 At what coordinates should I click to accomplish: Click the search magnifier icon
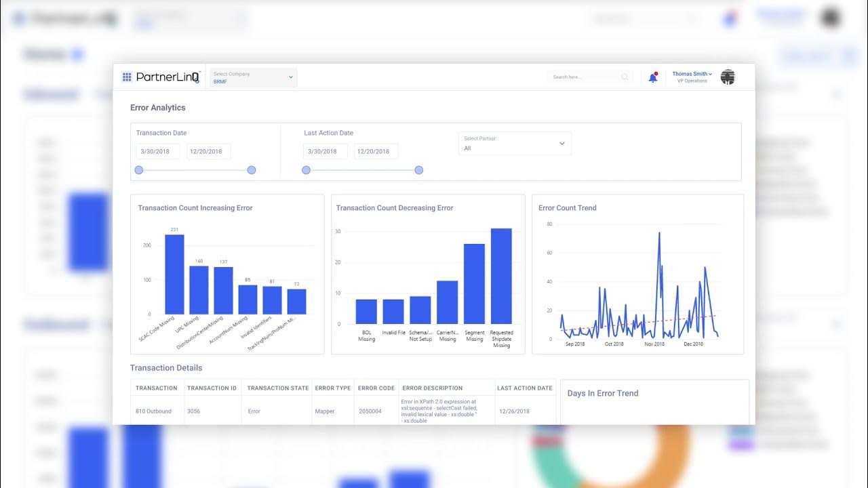click(x=625, y=77)
